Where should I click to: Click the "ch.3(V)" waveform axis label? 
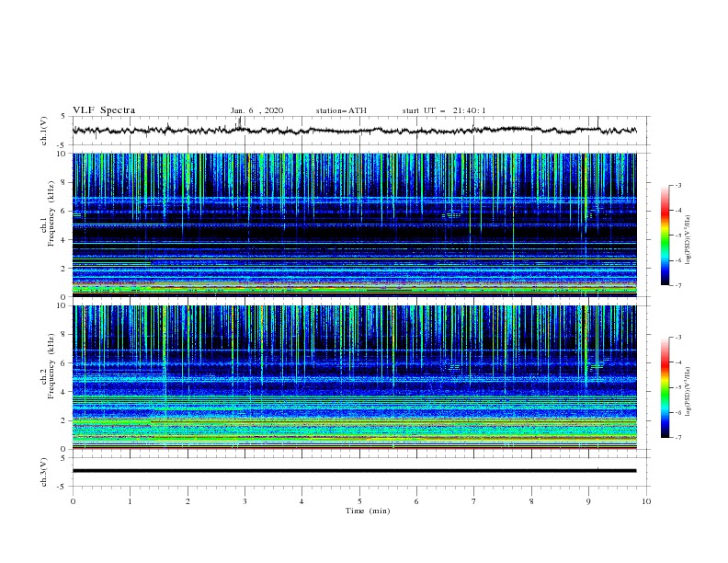click(x=44, y=472)
